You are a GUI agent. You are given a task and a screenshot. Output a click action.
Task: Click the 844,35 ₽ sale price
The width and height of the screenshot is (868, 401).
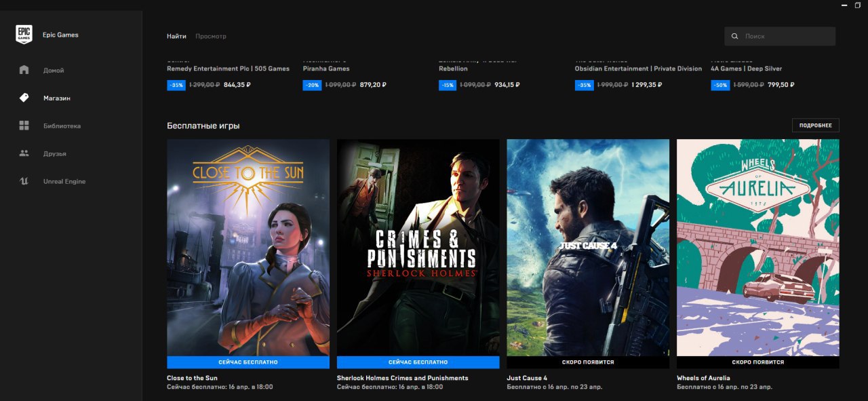237,85
